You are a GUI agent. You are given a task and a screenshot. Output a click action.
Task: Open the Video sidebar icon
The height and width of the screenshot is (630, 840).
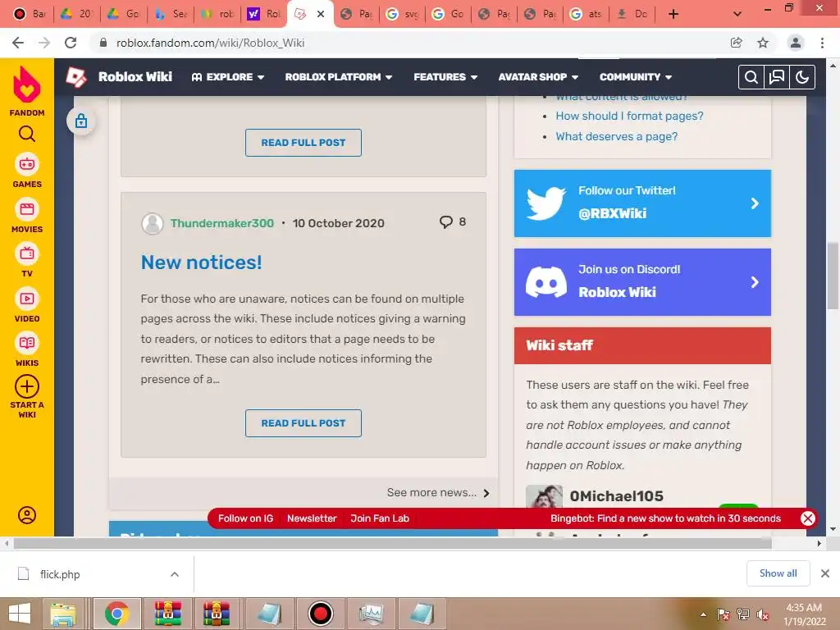pyautogui.click(x=27, y=299)
